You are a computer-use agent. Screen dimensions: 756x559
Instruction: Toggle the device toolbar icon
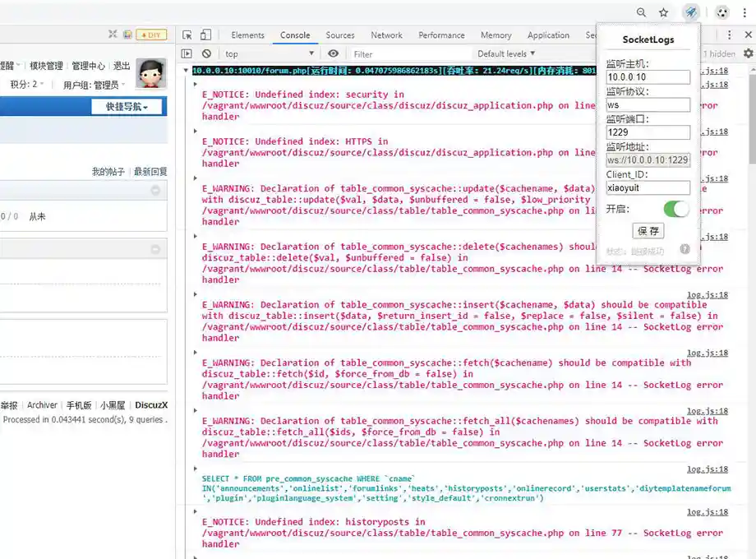(x=205, y=35)
